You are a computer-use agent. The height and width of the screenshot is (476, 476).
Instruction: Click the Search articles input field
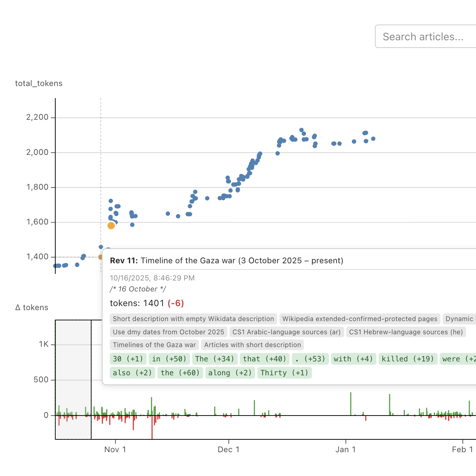pyautogui.click(x=425, y=37)
